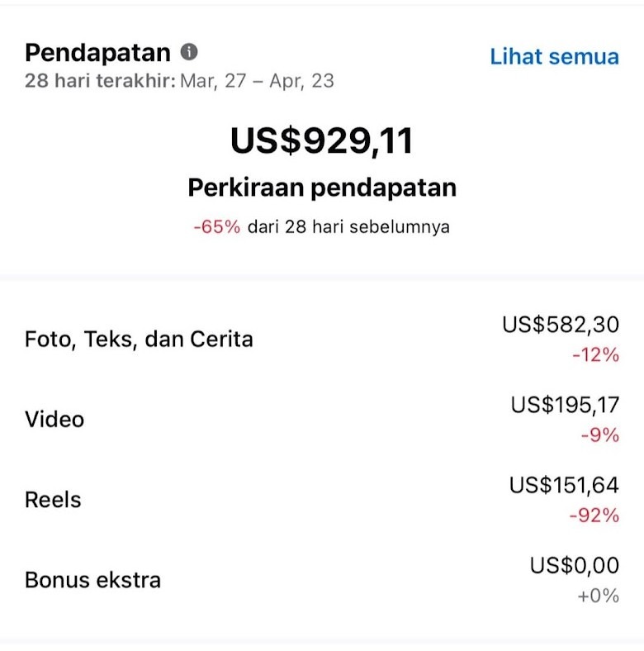Click the +0% bonus change value

[599, 596]
